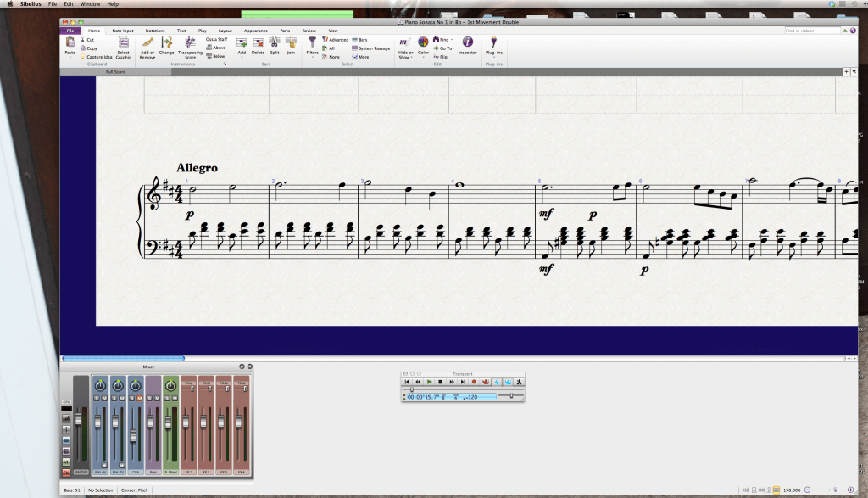The width and height of the screenshot is (868, 498).
Task: Toggle blue Live Playback button
Action: [x=508, y=382]
